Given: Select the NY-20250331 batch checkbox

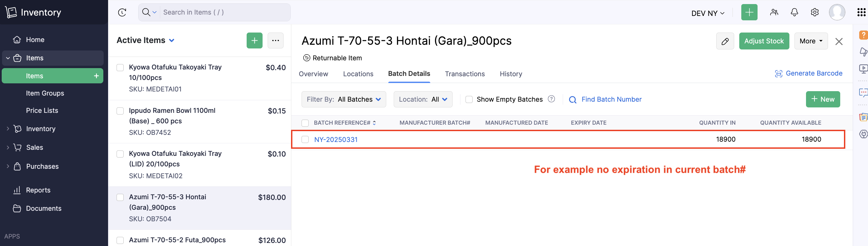Looking at the screenshot, I should [305, 139].
